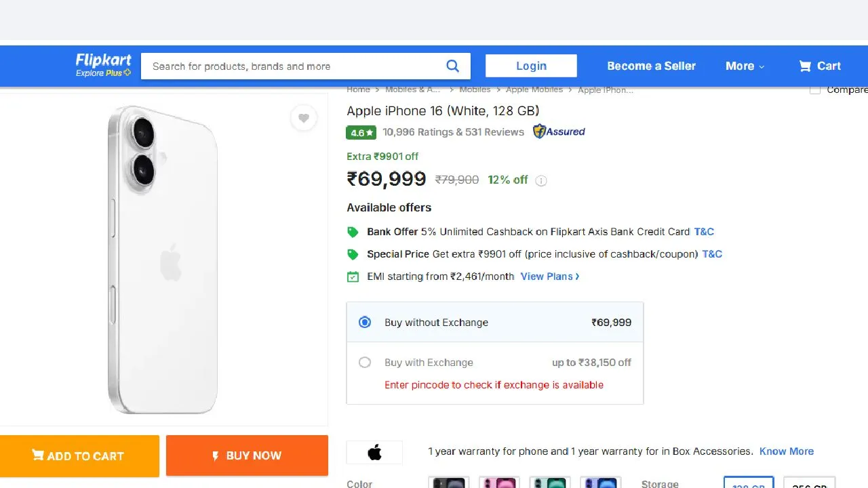868x488 pixels.
Task: Select Buy with Exchange option
Action: (x=364, y=363)
